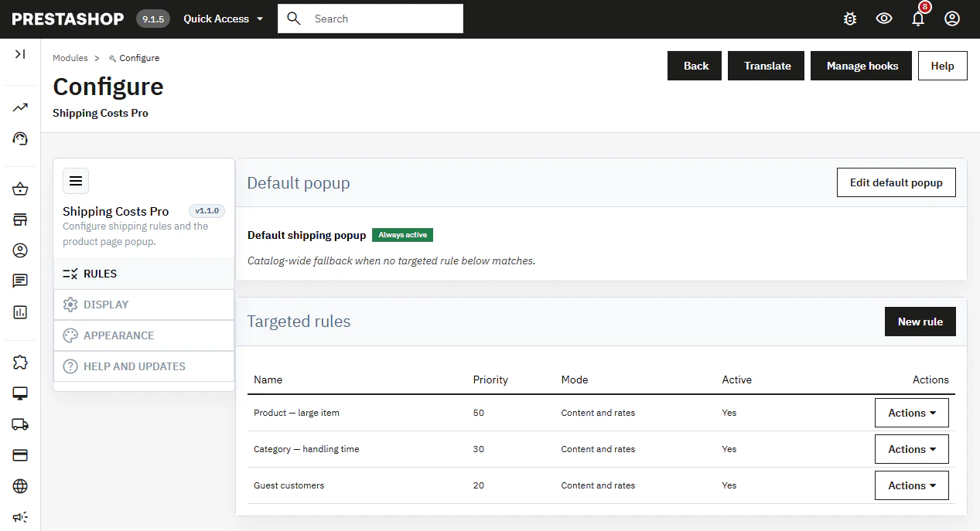Open Stats via the bar chart icon
980x531 pixels.
point(20,312)
